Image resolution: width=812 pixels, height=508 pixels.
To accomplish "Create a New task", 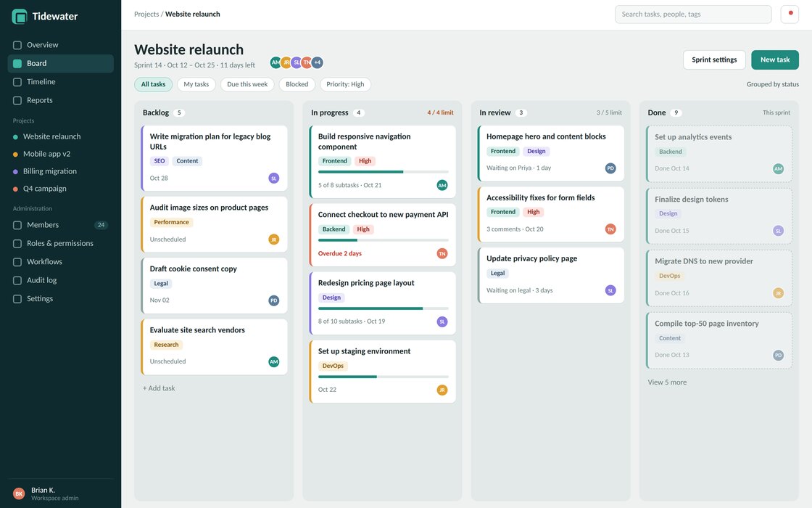I will click(775, 60).
